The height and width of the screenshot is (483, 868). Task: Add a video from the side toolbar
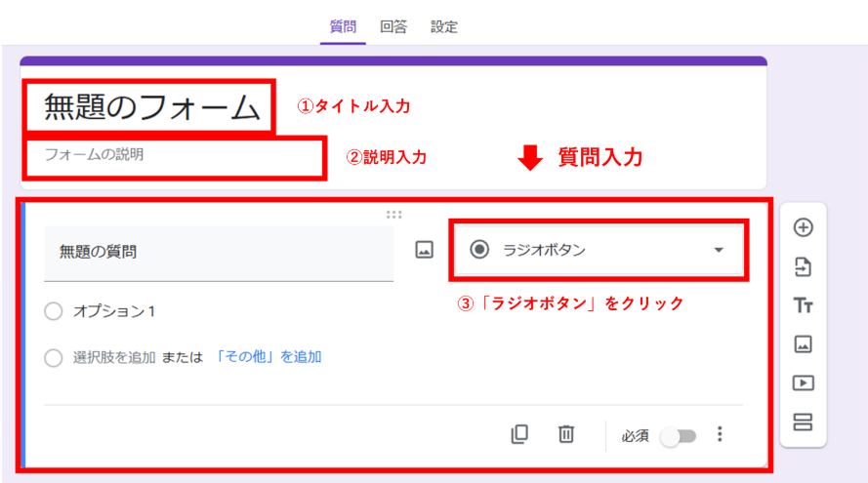(x=803, y=383)
